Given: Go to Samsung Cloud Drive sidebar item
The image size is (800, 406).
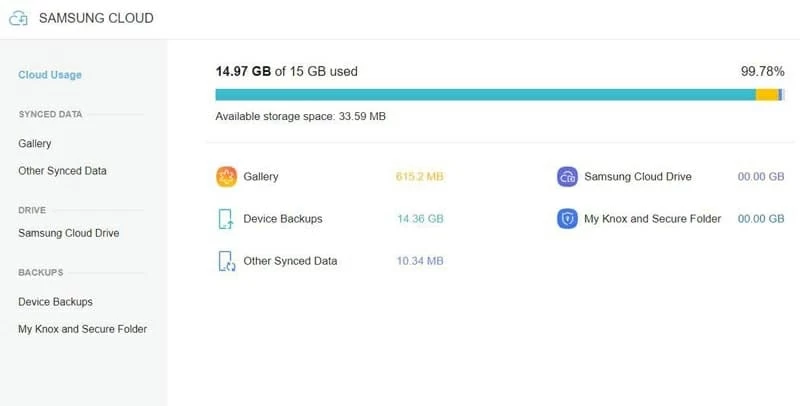Looking at the screenshot, I should (68, 233).
